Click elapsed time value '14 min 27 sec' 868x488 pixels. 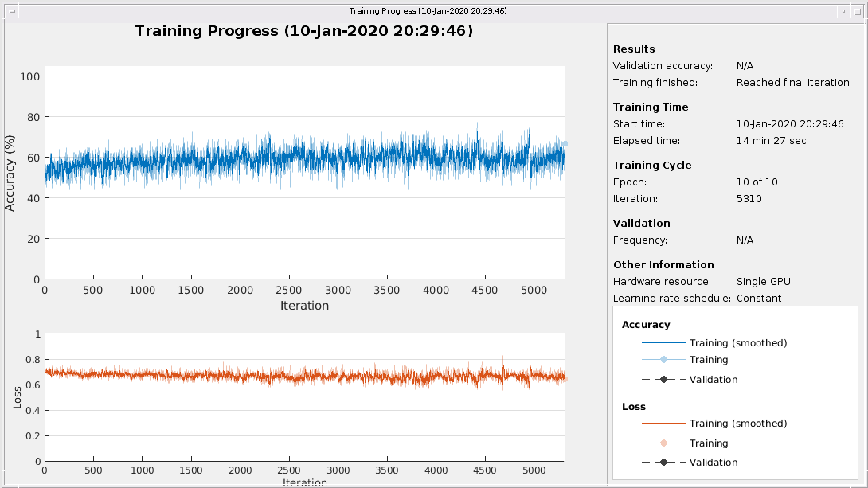[x=771, y=141]
